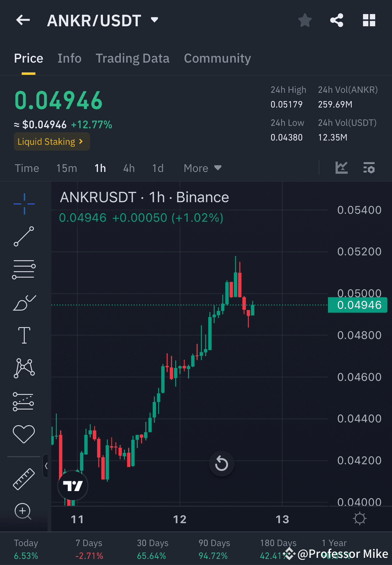Select the trend line drawing tool
Viewport: 392px width, 565px height.
tap(23, 236)
